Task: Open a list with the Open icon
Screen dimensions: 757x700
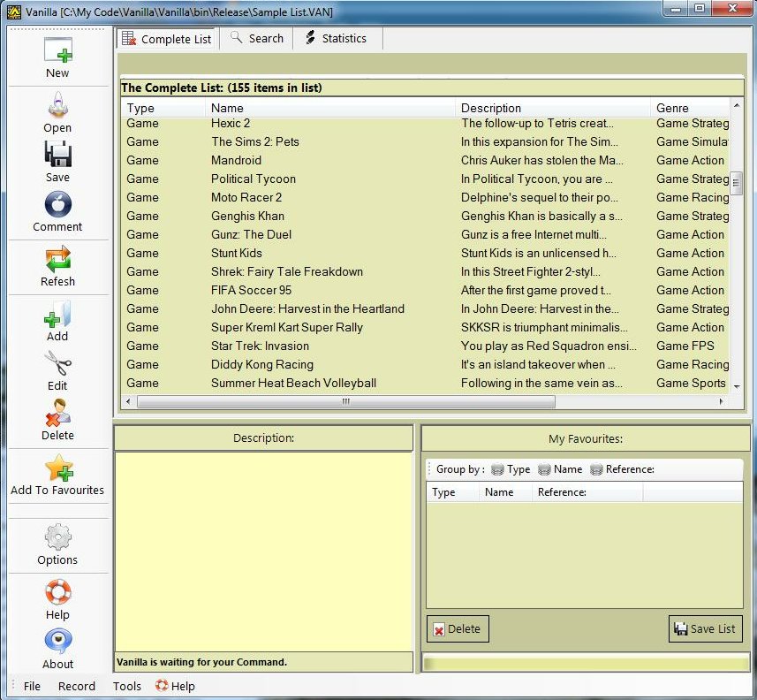Action: pyautogui.click(x=57, y=106)
